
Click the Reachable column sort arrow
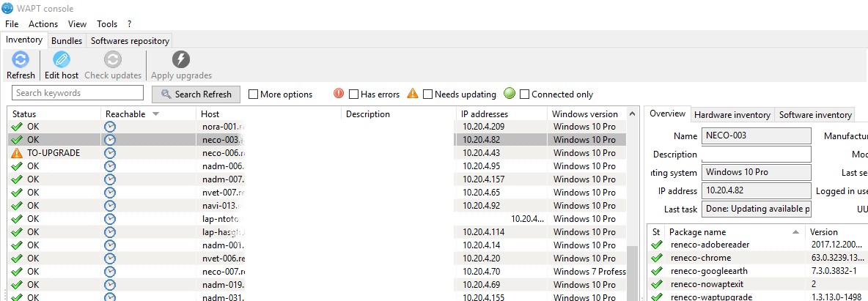(156, 114)
